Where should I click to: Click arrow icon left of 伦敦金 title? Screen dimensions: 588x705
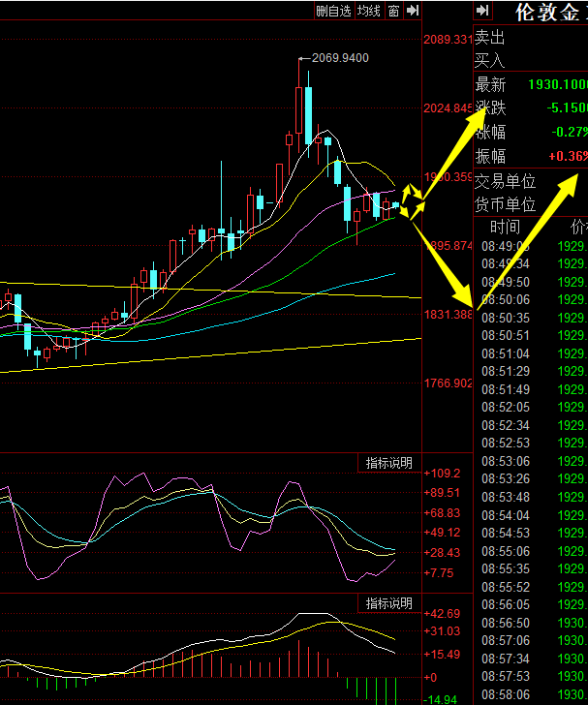tap(482, 11)
